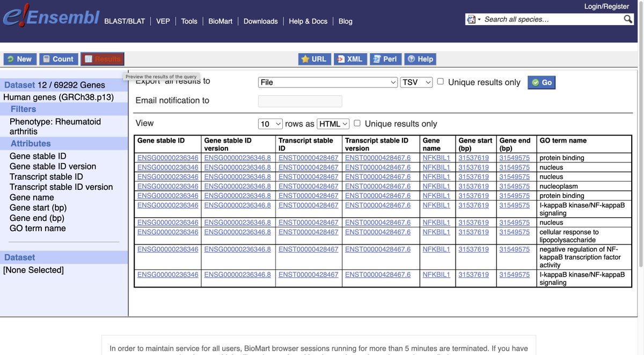The image size is (644, 355).
Task: Open the species selector icon in search
Action: (473, 19)
